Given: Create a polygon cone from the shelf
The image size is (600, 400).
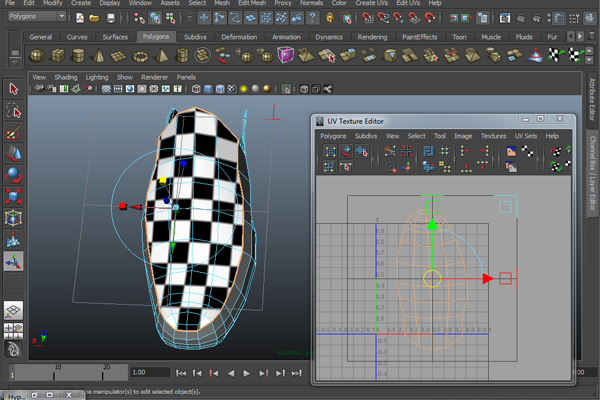Looking at the screenshot, I should [99, 56].
